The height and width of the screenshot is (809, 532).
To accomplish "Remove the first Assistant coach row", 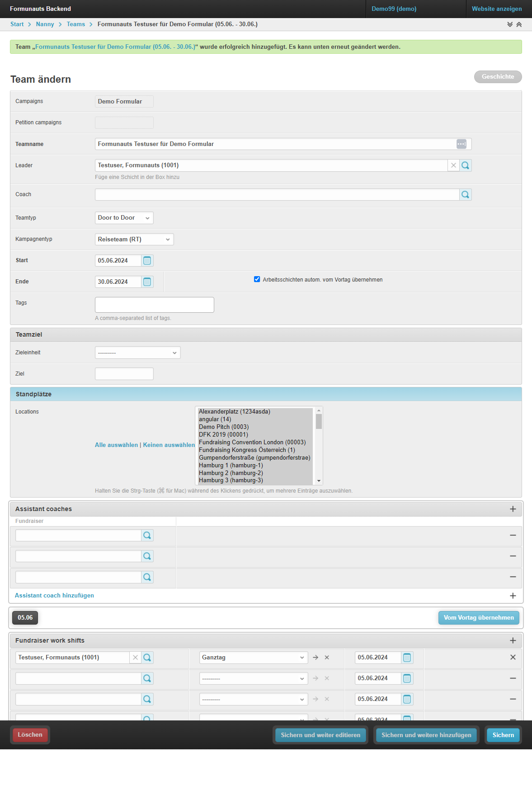I will pos(513,535).
